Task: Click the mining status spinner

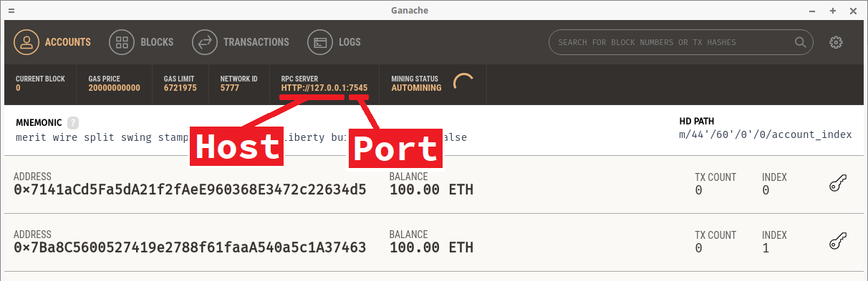Action: [464, 83]
